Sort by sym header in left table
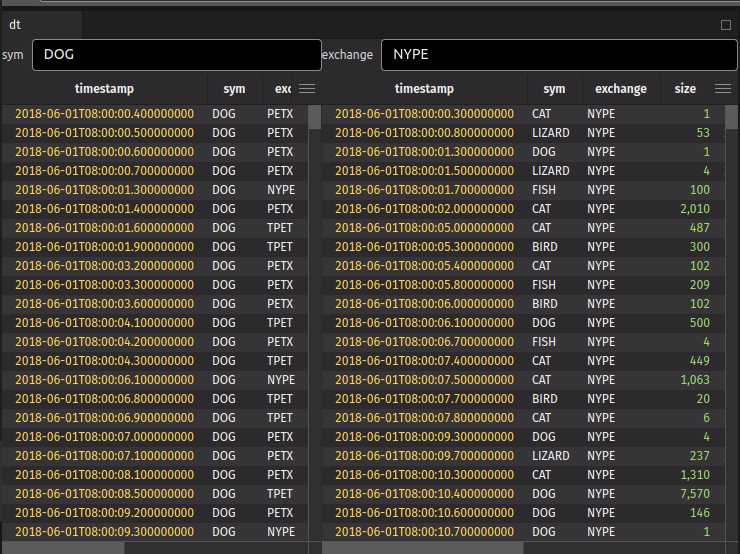The height and width of the screenshot is (554, 740). [x=233, y=89]
